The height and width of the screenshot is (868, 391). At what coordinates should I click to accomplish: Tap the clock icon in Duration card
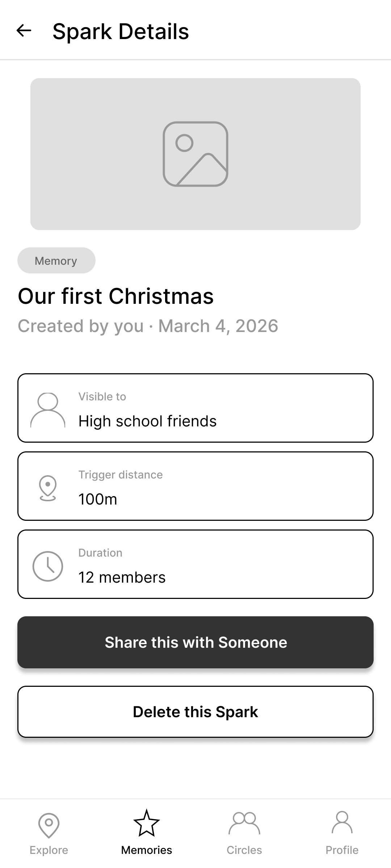pyautogui.click(x=48, y=566)
